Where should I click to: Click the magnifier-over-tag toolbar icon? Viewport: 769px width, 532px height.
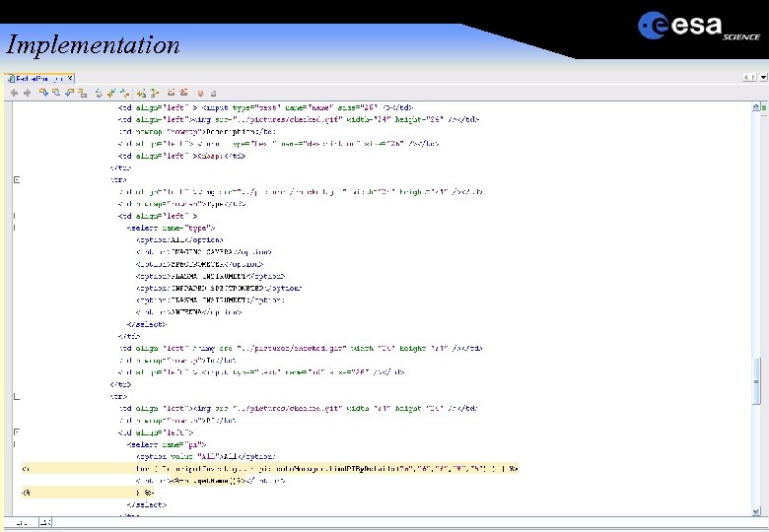click(56, 93)
